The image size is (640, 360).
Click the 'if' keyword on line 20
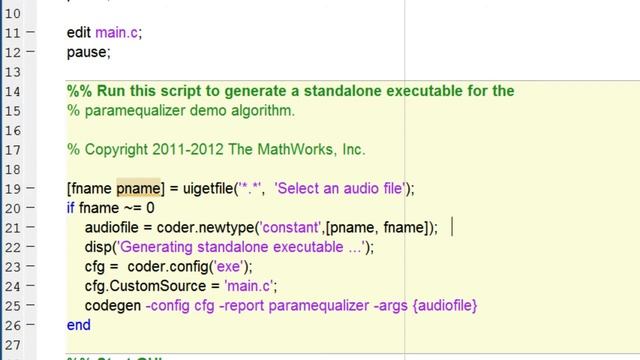(x=70, y=208)
